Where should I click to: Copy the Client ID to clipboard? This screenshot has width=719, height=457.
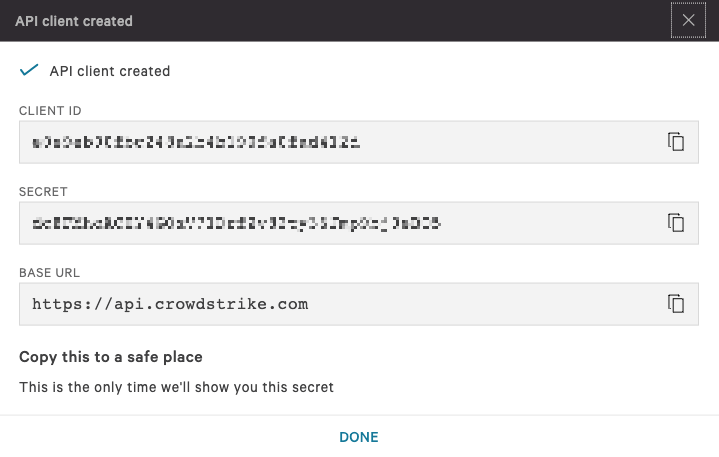pos(676,142)
